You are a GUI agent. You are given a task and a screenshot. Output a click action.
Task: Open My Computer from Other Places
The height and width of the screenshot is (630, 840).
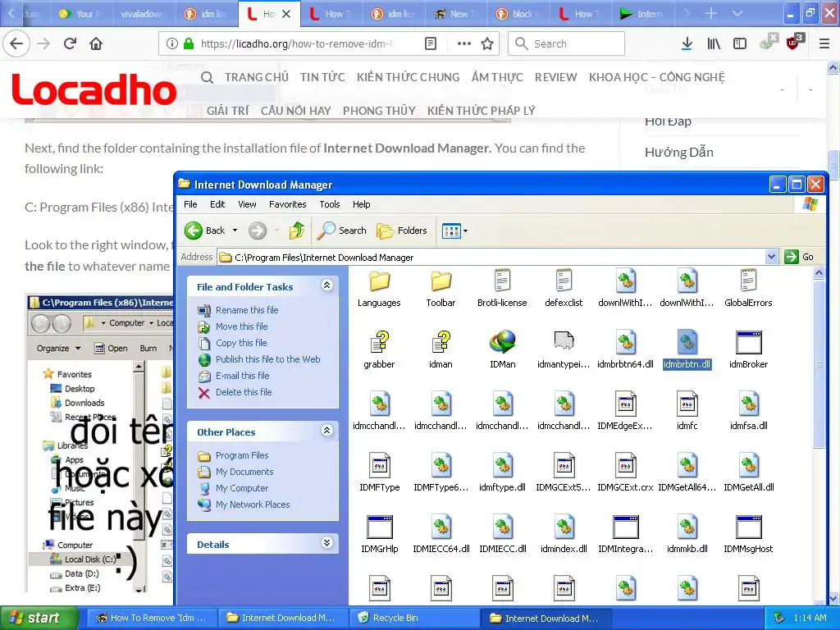pos(242,488)
